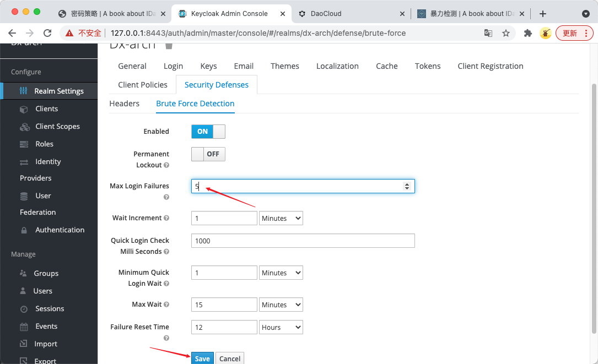Switch to the DaoCloud browser tab
The image size is (598, 364).
pyautogui.click(x=351, y=14)
